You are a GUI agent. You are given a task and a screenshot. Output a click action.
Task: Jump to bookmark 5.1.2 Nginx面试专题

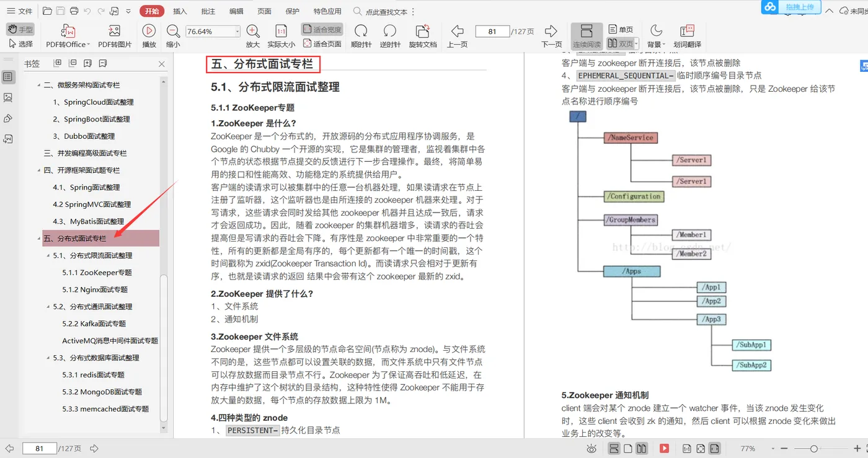point(95,289)
